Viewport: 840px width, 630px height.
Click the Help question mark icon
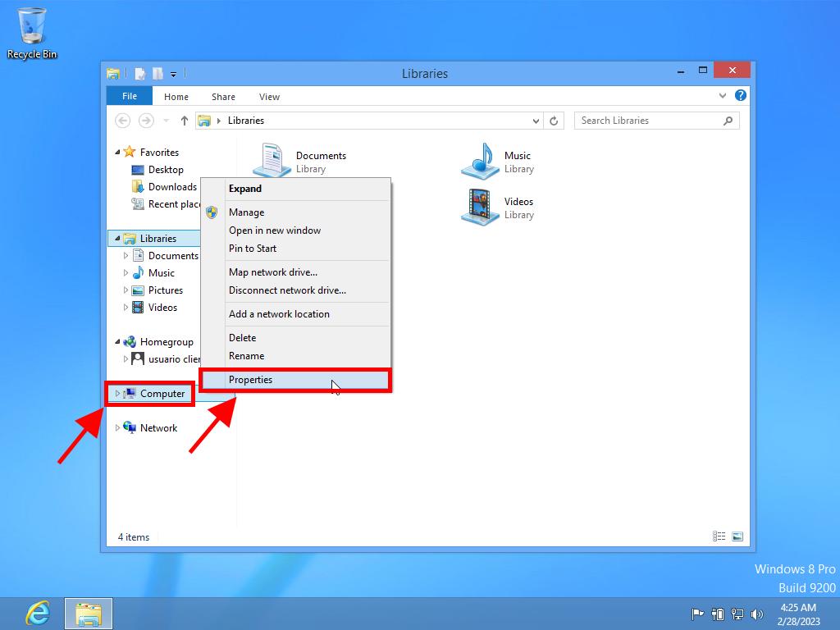pyautogui.click(x=741, y=96)
